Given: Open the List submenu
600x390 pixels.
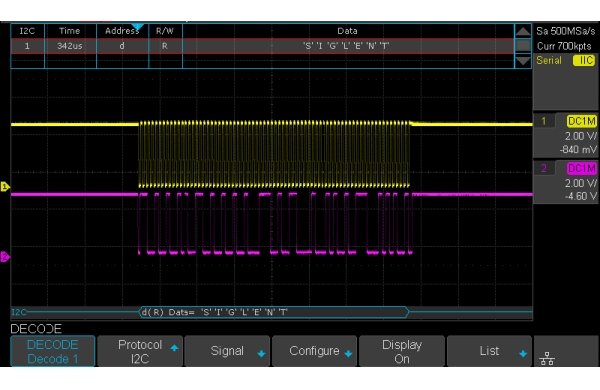Looking at the screenshot, I should [489, 351].
